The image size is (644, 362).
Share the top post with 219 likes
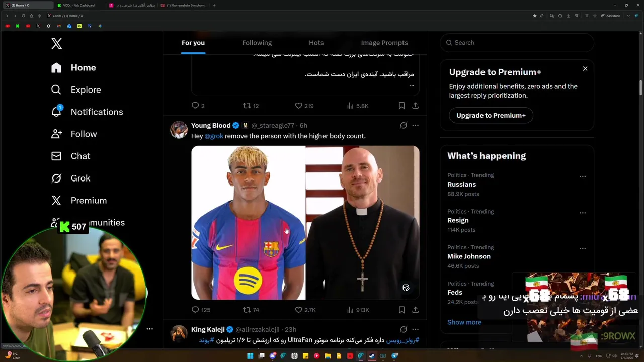pyautogui.click(x=415, y=106)
